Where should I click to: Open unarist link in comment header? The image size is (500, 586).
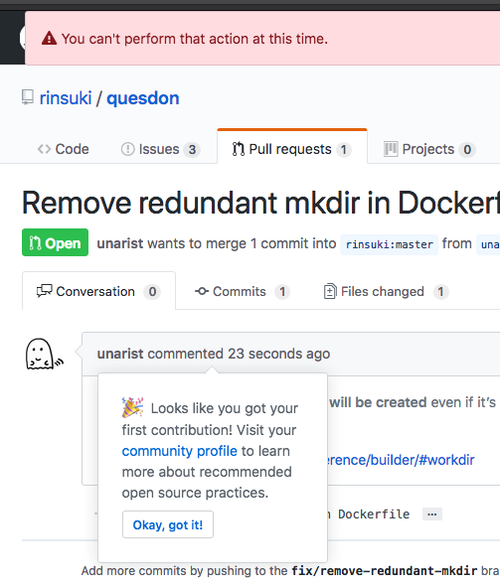(120, 354)
